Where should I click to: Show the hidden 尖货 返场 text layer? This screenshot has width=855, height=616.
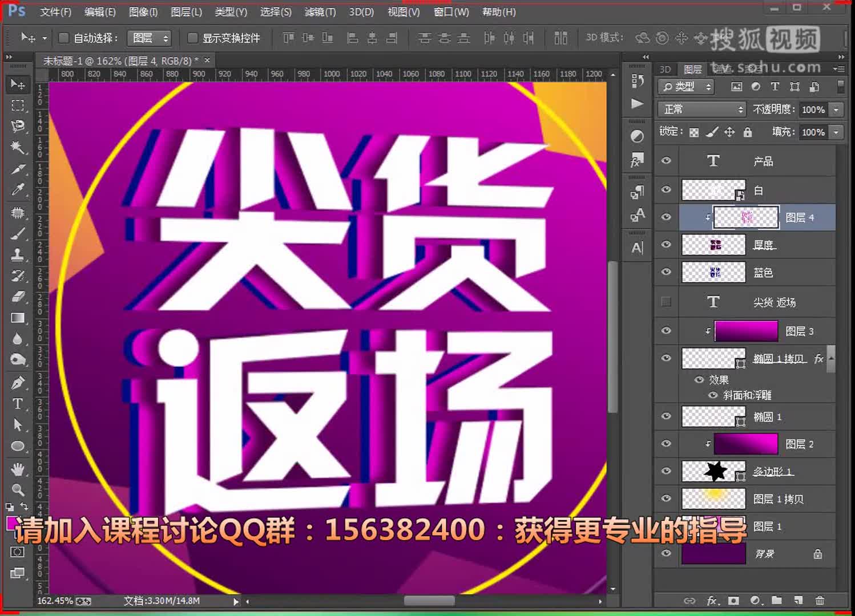pos(666,302)
